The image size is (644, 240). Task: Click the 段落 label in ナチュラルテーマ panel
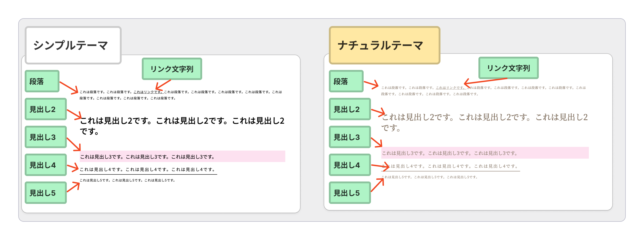point(346,81)
